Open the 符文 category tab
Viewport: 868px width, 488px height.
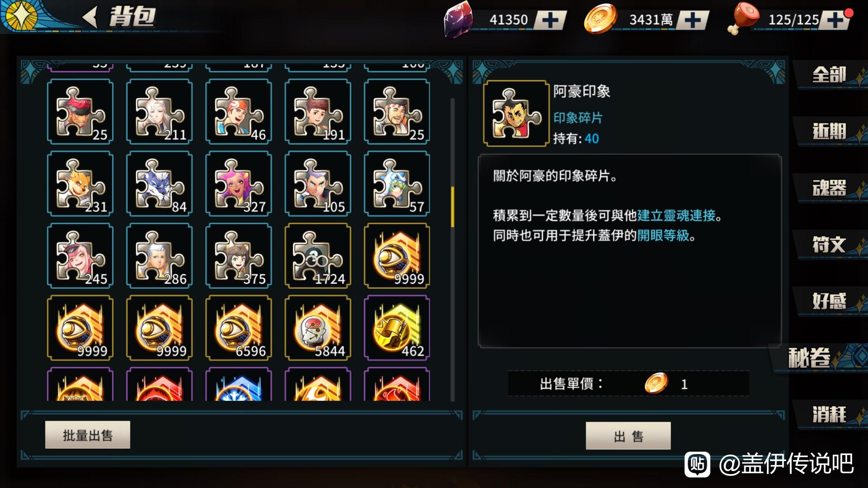pyautogui.click(x=829, y=245)
